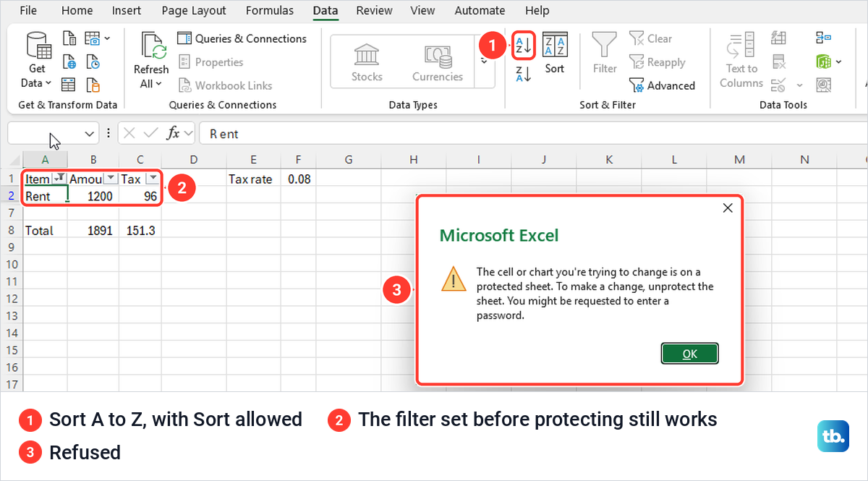Screen dimensions: 868x481
Task: Select the column E header
Action: [x=253, y=159]
